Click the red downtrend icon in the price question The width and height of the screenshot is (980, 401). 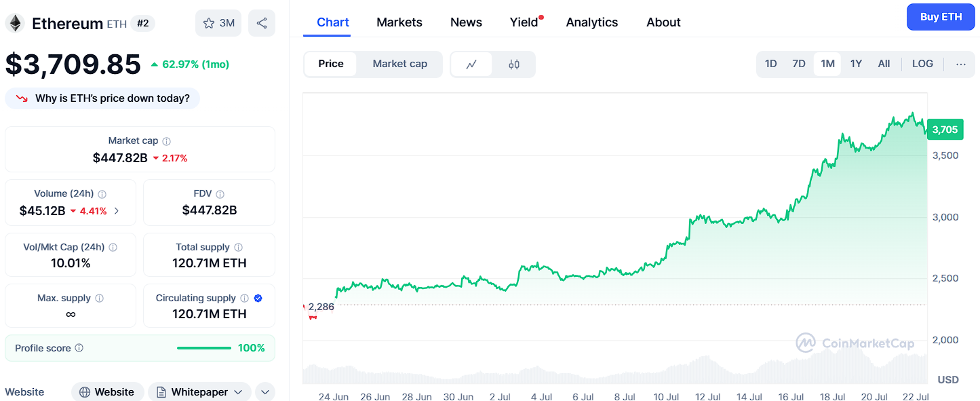(22, 98)
